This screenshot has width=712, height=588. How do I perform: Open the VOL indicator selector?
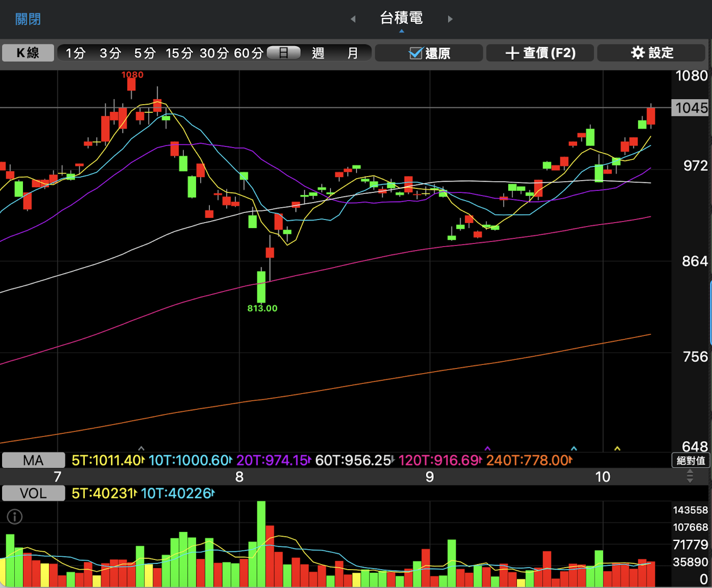coord(33,493)
